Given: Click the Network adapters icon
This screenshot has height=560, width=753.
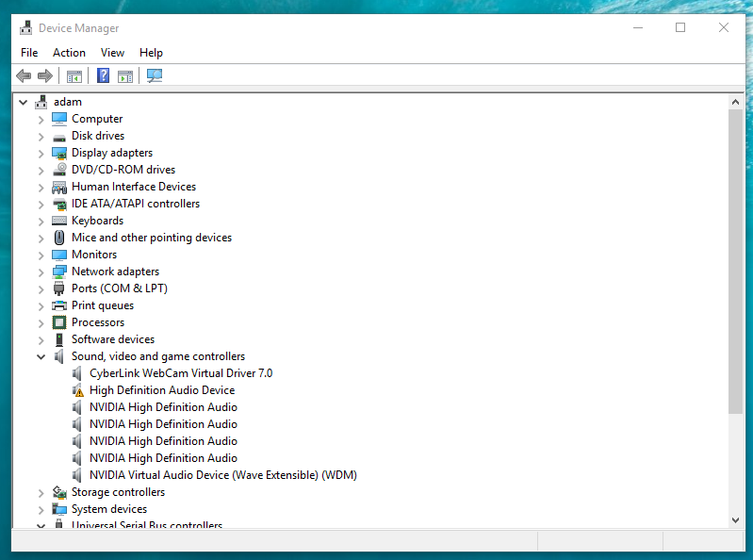Looking at the screenshot, I should (x=59, y=272).
